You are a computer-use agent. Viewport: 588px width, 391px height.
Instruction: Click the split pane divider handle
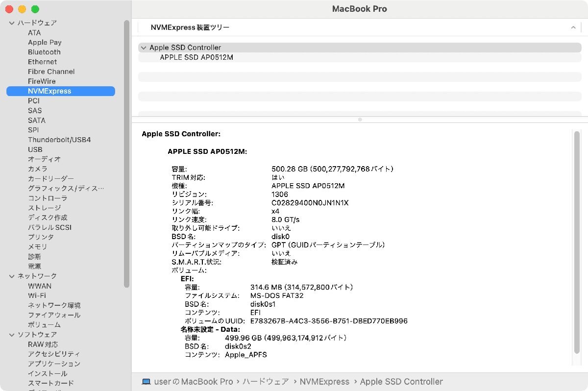(360, 120)
